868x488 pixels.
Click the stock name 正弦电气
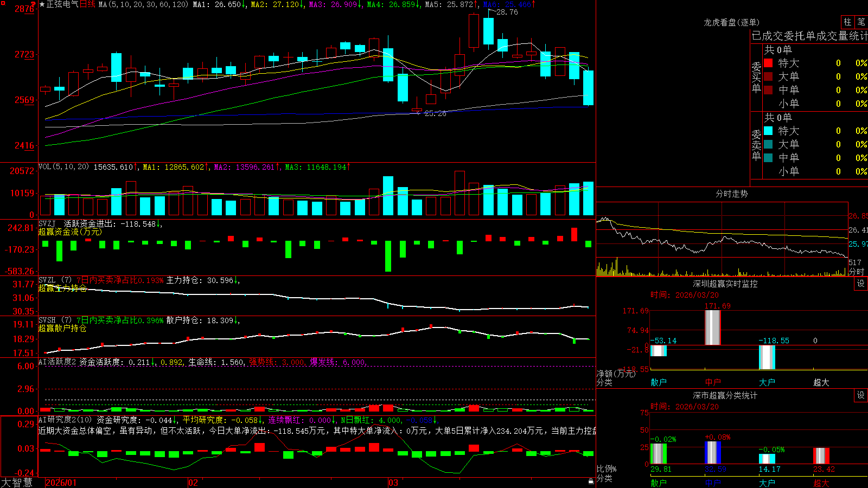click(x=62, y=4)
